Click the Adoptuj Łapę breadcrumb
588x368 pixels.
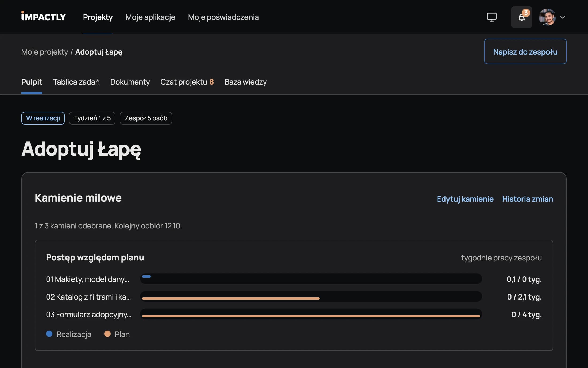(x=99, y=52)
